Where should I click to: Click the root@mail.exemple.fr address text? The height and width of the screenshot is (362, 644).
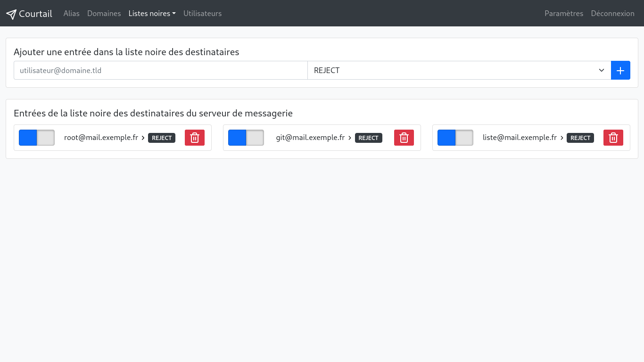(101, 138)
